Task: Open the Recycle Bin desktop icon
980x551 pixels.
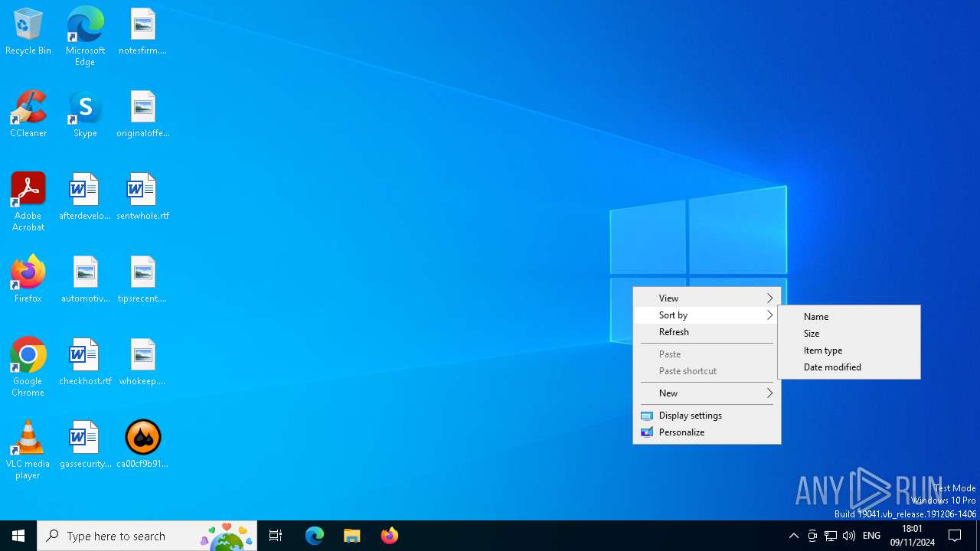Action: tap(28, 32)
